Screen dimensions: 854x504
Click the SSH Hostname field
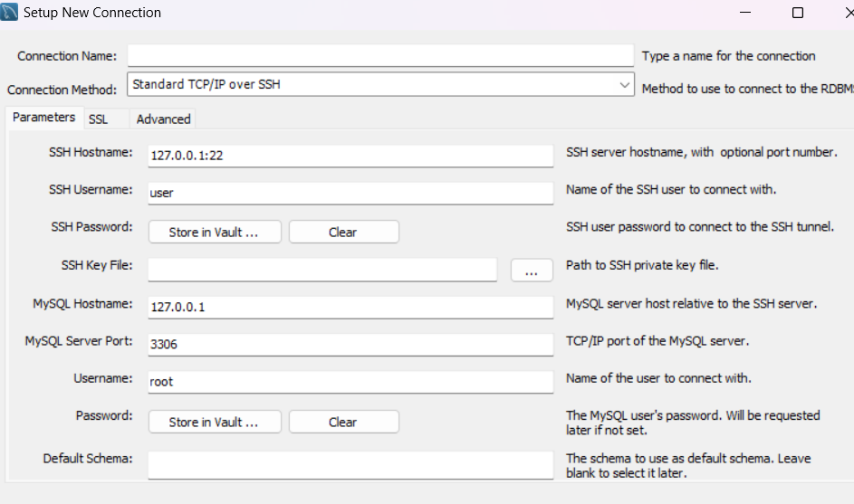pyautogui.click(x=350, y=156)
